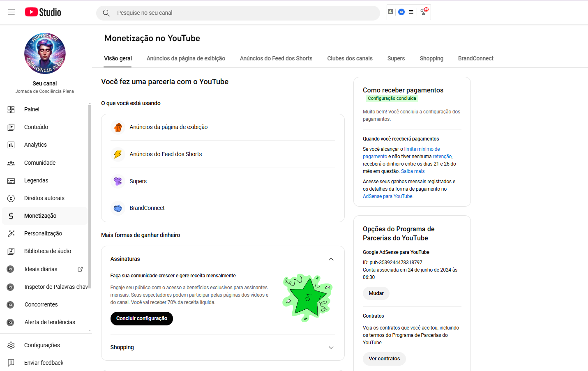Open Painel dashboard icon in sidebar

(x=11, y=109)
